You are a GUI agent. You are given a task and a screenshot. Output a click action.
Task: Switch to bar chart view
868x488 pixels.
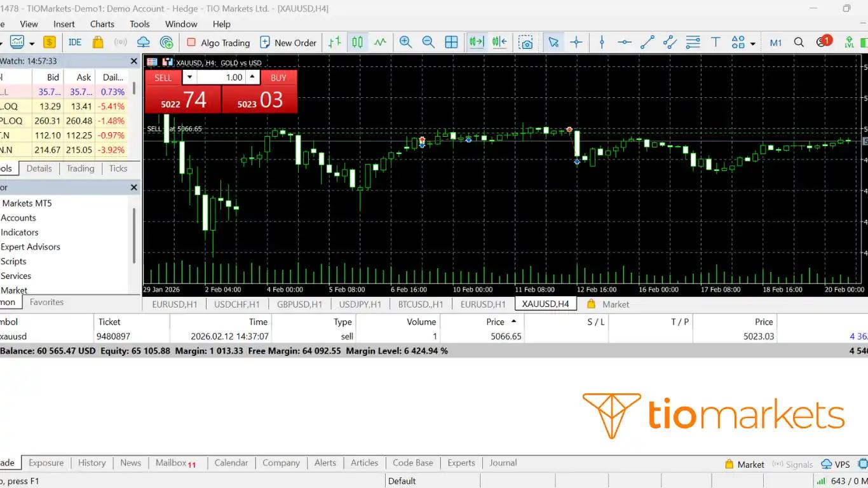pyautogui.click(x=335, y=43)
